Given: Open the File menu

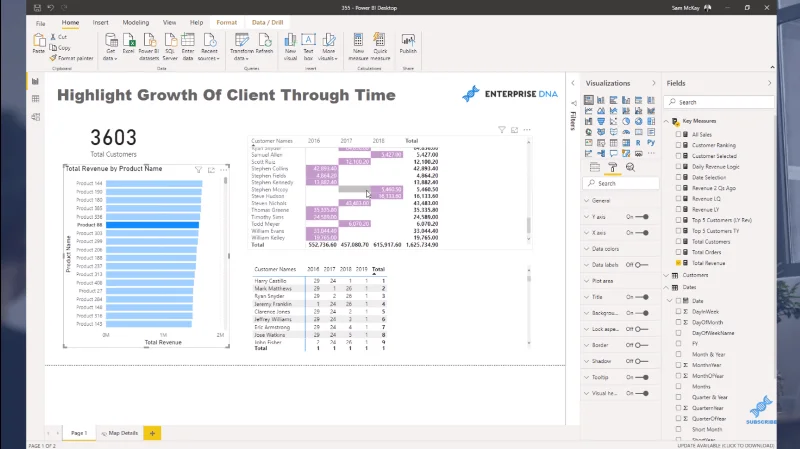Looking at the screenshot, I should (40, 23).
